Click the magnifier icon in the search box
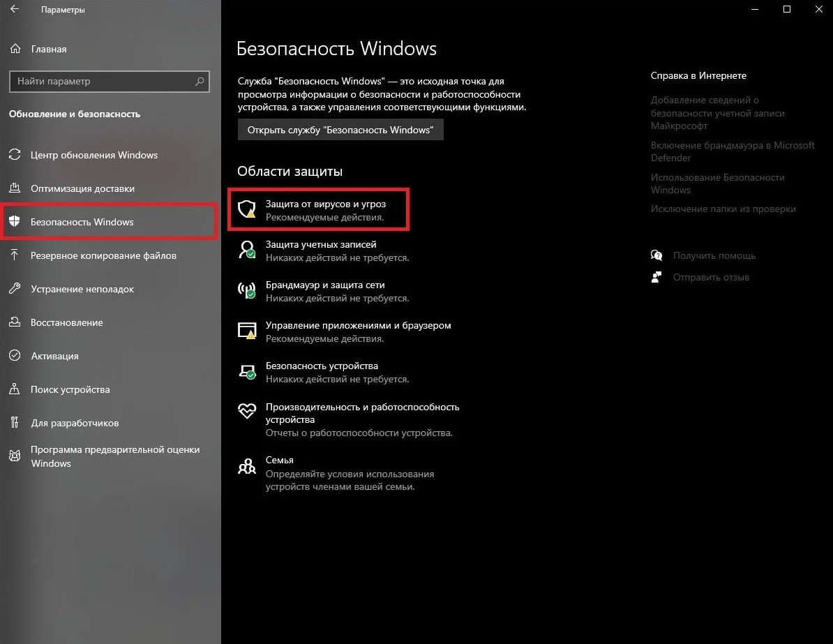Screen dimensions: 833x644 200,82
